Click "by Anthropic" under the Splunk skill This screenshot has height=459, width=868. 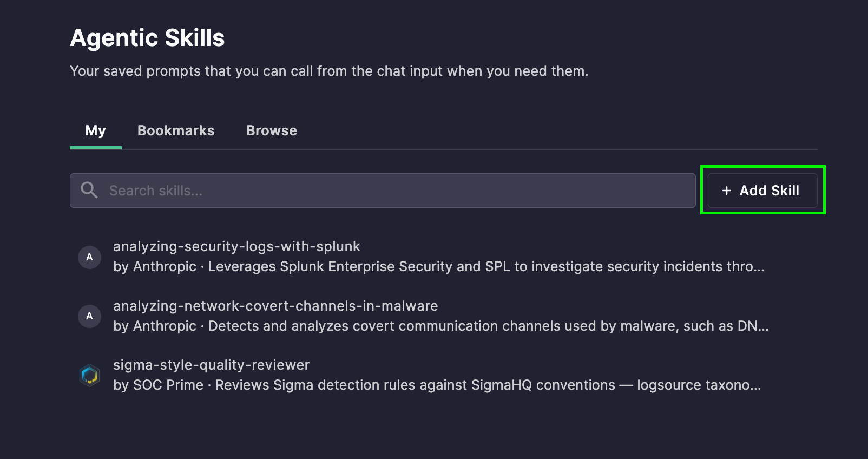click(155, 266)
